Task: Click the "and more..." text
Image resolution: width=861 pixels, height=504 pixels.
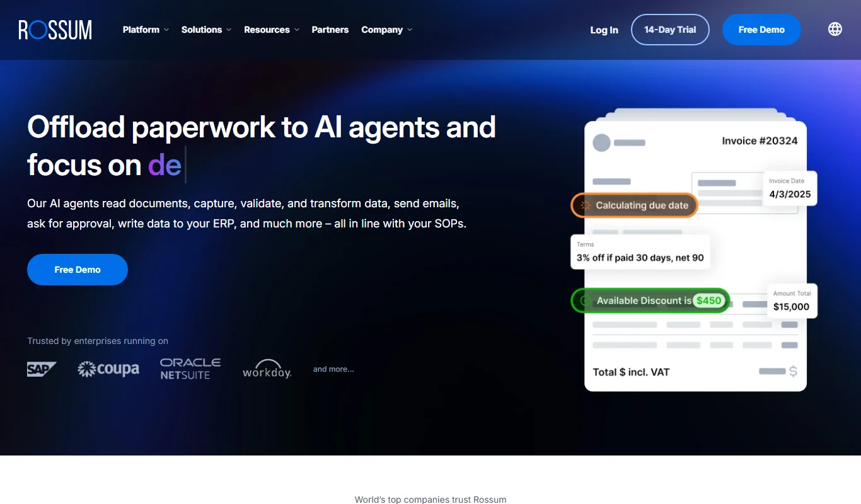Action: pos(333,369)
